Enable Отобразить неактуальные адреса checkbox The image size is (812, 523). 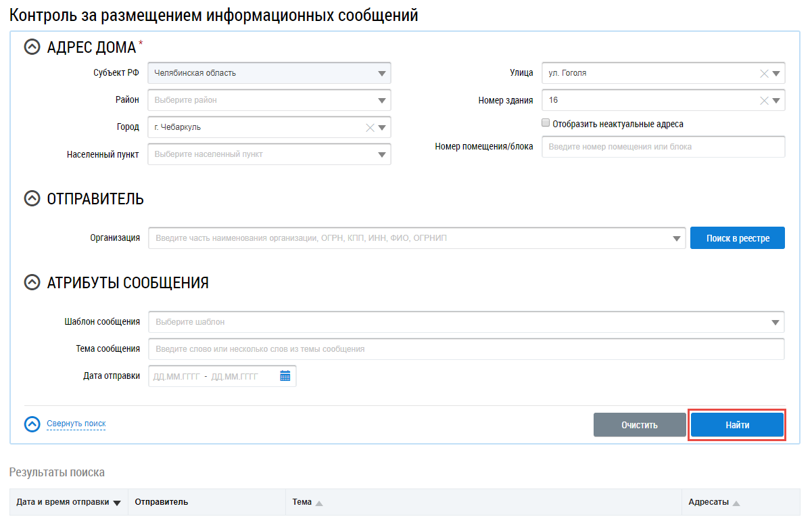(546, 124)
